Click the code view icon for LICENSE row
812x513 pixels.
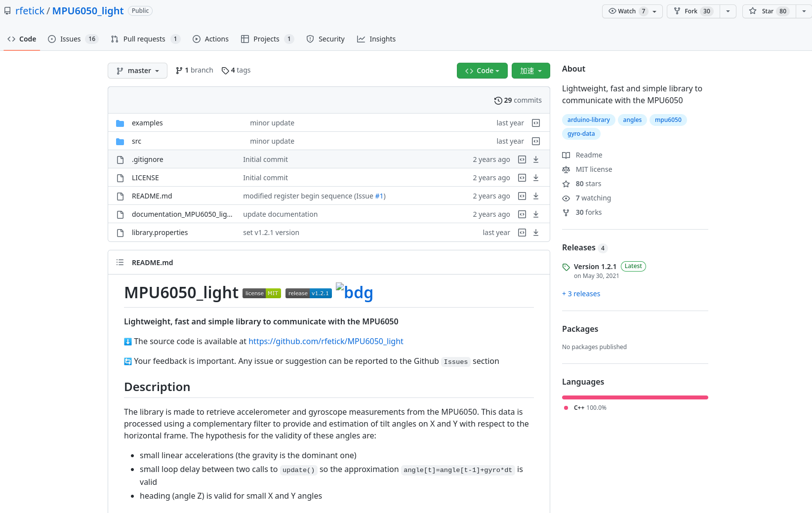(522, 178)
